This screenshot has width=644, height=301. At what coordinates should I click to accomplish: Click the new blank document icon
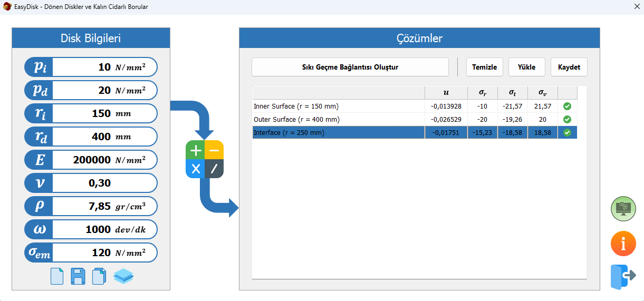pyautogui.click(x=57, y=276)
